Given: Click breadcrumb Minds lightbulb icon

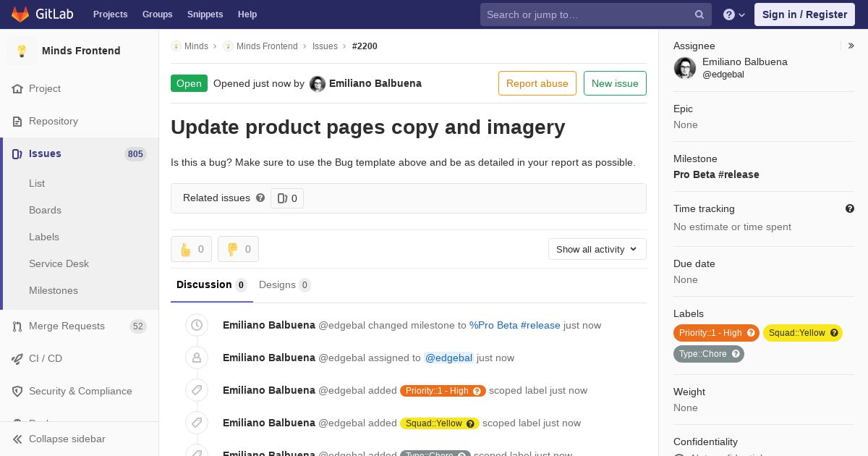Looking at the screenshot, I should 176,46.
